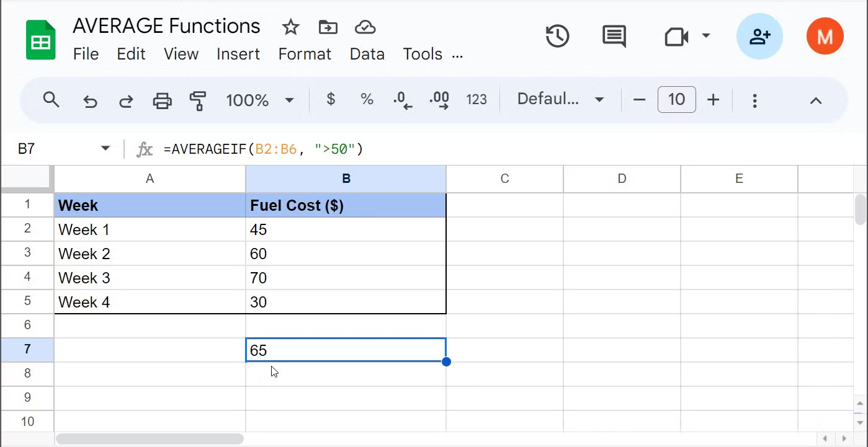This screenshot has width=868, height=447.
Task: Click the search icon in the toolbar
Action: (51, 100)
